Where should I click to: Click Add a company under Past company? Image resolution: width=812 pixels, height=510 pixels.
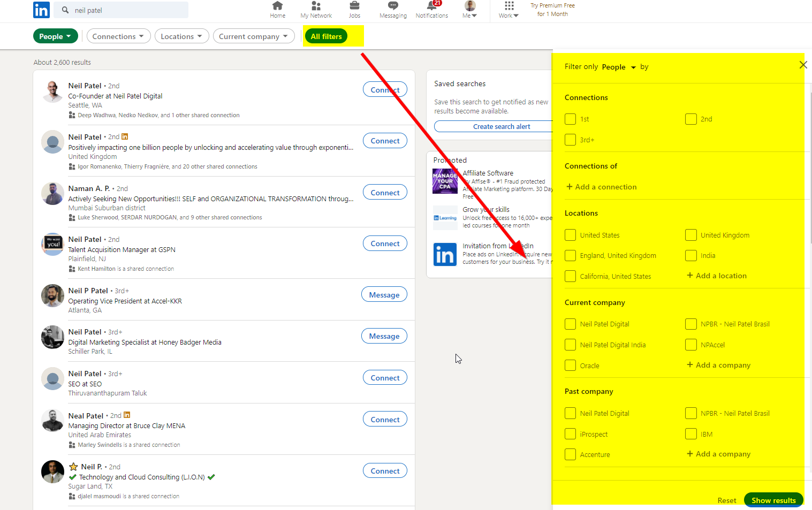[719, 454]
